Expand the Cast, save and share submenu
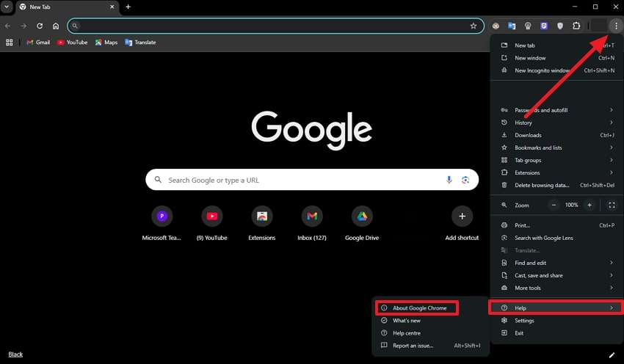 pos(556,275)
